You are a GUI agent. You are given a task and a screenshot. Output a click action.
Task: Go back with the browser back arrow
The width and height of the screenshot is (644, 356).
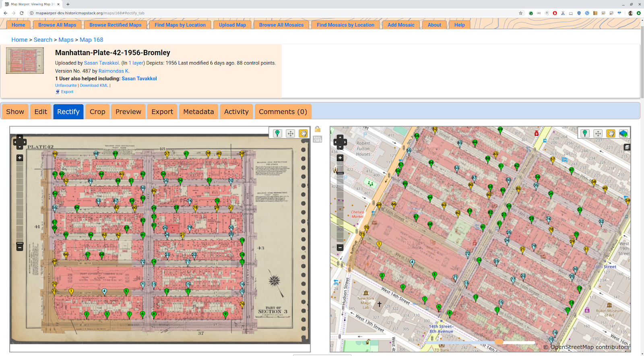(6, 13)
